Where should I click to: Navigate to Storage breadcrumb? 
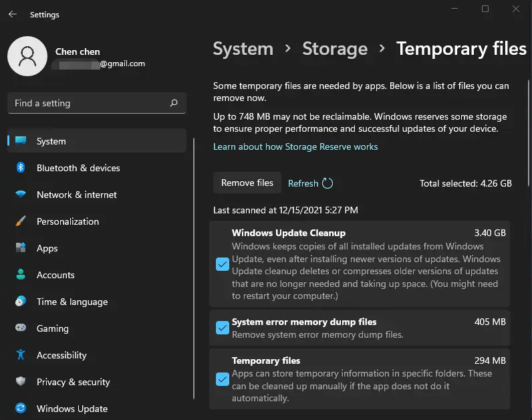335,49
